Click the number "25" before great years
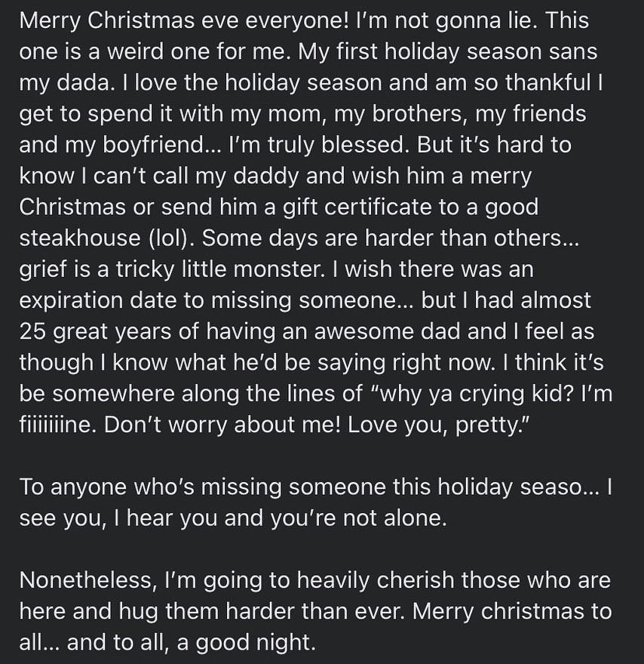644x664 pixels. pos(33,331)
